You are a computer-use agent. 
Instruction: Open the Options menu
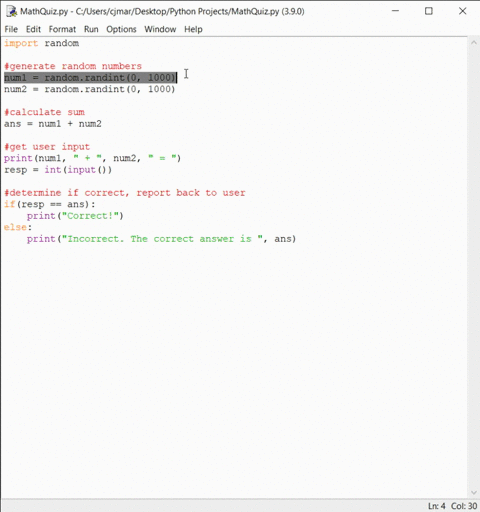(x=121, y=29)
